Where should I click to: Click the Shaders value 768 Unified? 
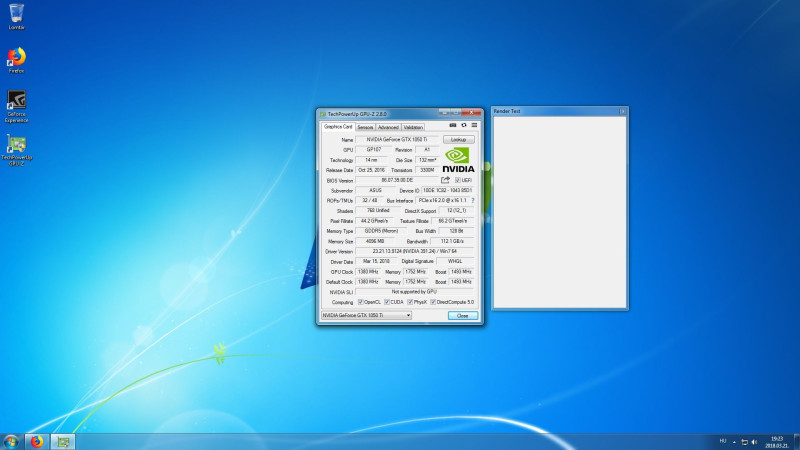[x=378, y=210]
